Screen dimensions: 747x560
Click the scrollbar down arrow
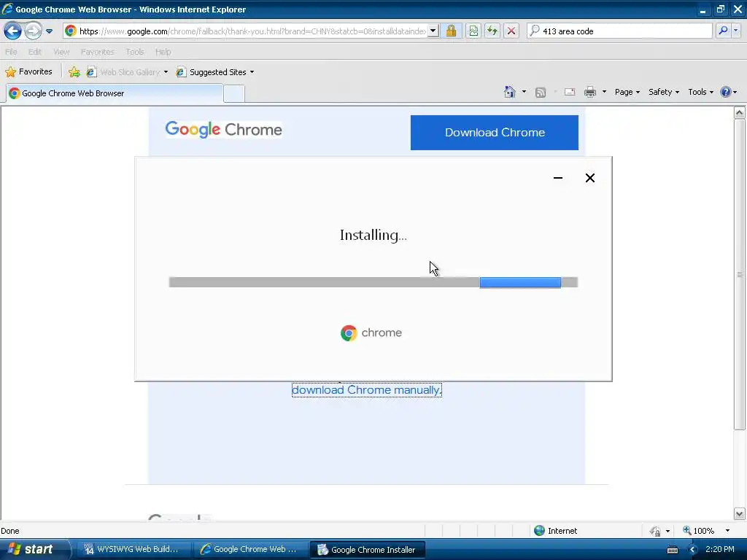(739, 513)
